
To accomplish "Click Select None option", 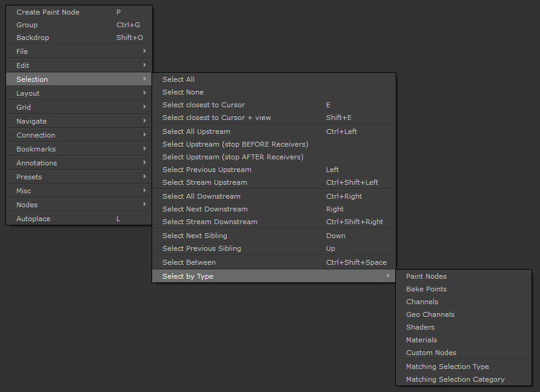I will pos(183,92).
